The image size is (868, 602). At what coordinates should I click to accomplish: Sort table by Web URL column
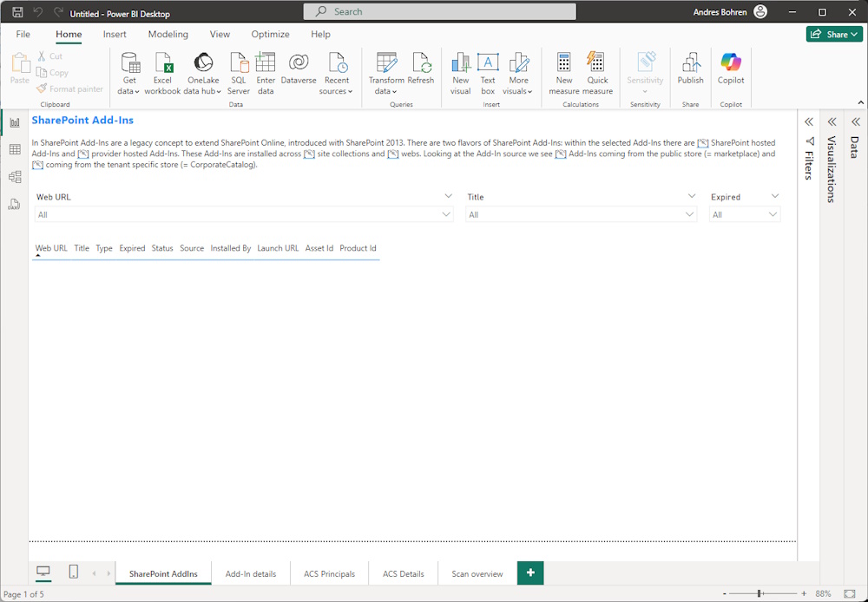51,248
